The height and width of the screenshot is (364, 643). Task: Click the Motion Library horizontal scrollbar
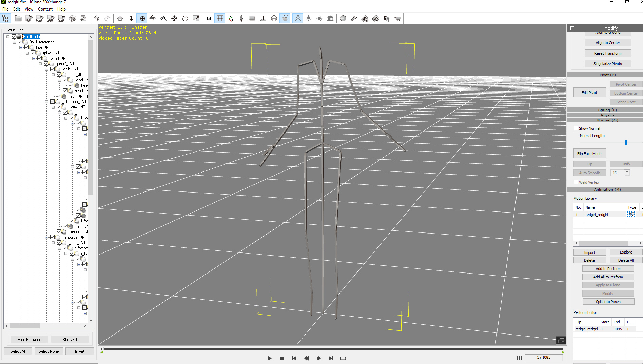point(604,243)
